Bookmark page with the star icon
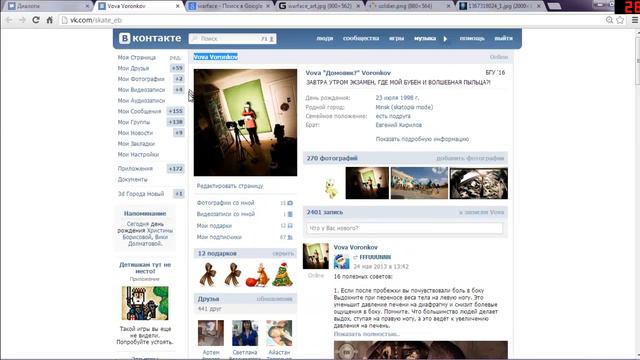Image resolution: width=640 pixels, height=360 pixels. (x=620, y=20)
